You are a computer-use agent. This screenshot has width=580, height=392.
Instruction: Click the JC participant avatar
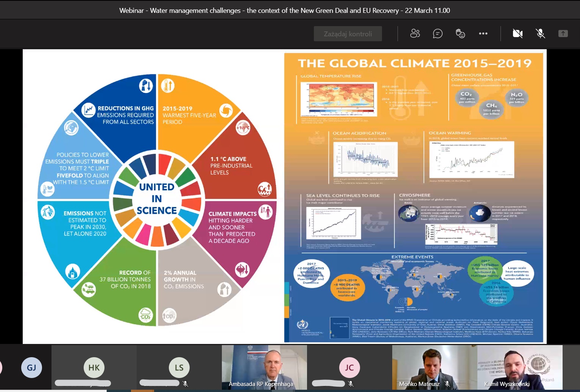pos(349,367)
